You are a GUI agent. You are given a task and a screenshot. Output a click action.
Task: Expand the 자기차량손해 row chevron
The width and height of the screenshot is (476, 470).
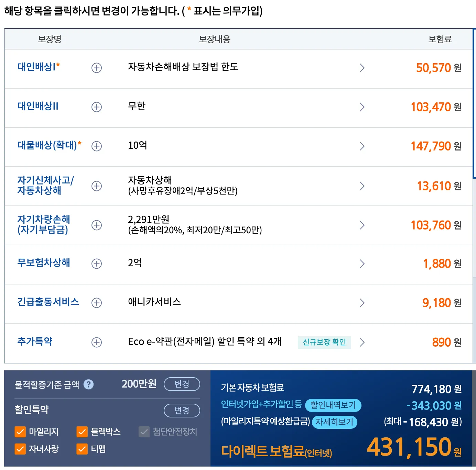[362, 225]
